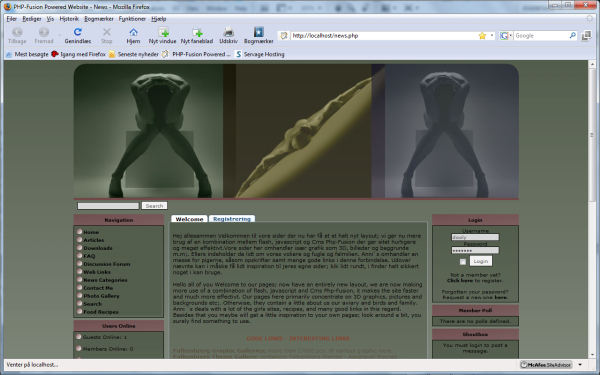Switch to the Registrering tab
600x375 pixels.
point(232,219)
